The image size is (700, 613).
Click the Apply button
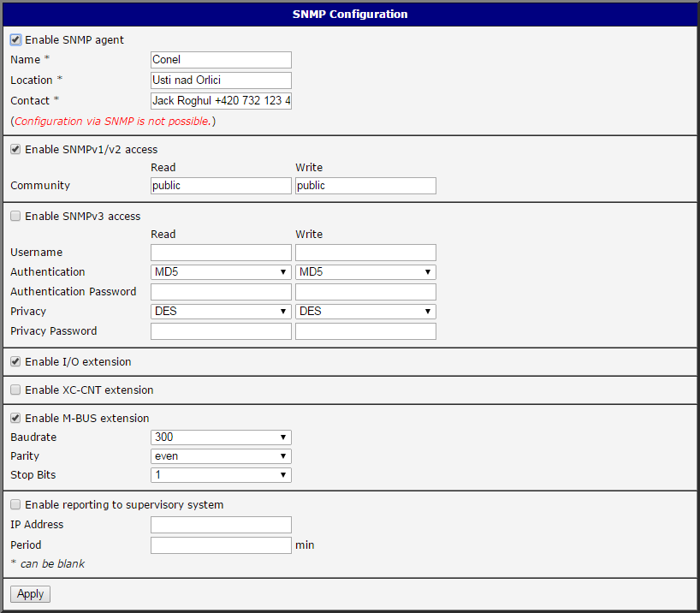pyautogui.click(x=30, y=594)
